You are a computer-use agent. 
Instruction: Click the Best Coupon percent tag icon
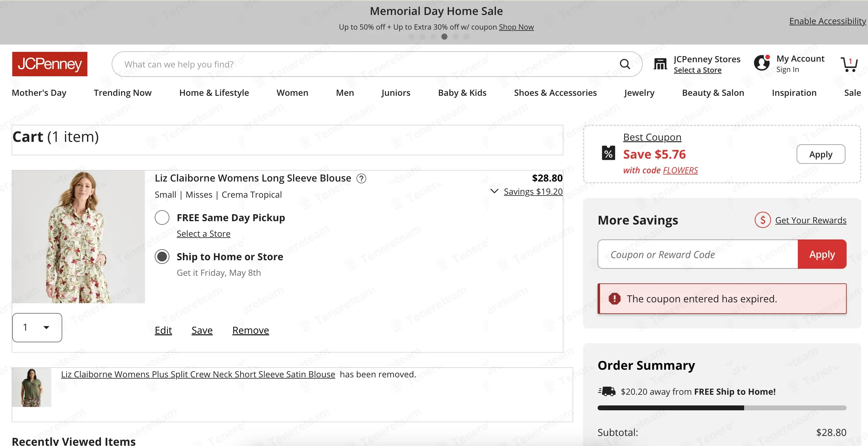(608, 153)
